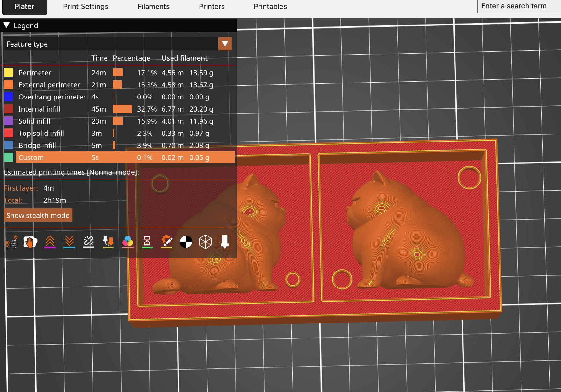This screenshot has width=561, height=392.
Task: Collapse the Legend panel triangle
Action: pos(6,25)
